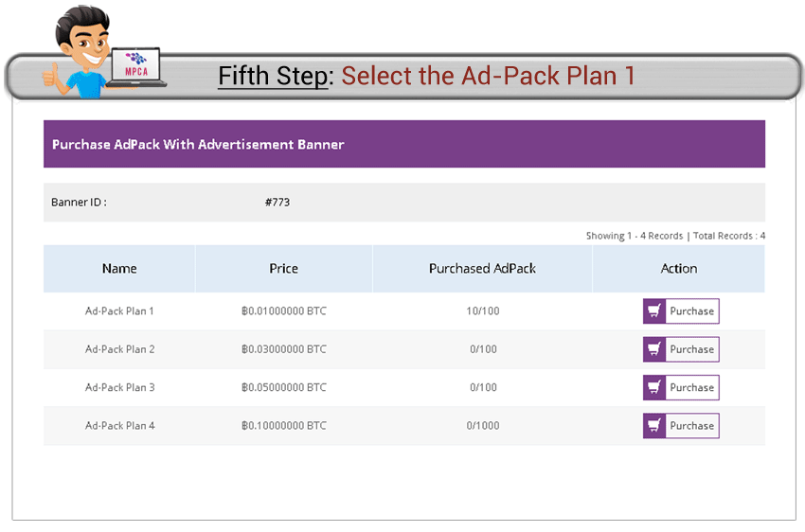Image resolution: width=805 pixels, height=532 pixels.
Task: Click the 0/1000 purchased count
Action: [x=483, y=426]
